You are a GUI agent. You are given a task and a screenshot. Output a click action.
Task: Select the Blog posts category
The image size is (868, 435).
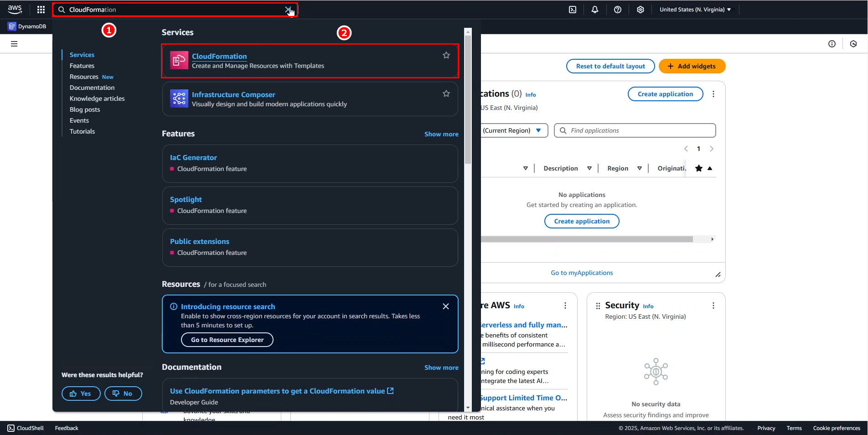tap(85, 109)
